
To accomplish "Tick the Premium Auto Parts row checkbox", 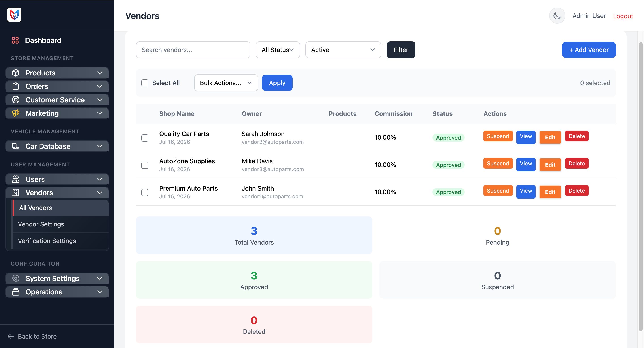I will (x=145, y=193).
